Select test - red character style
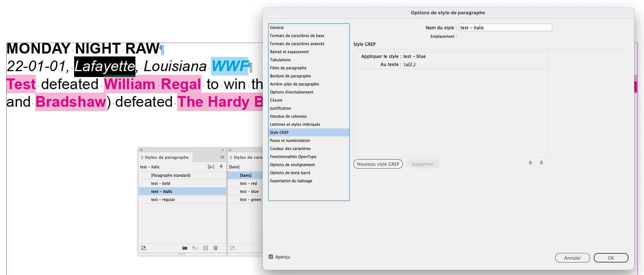644x275 pixels. 245,183
